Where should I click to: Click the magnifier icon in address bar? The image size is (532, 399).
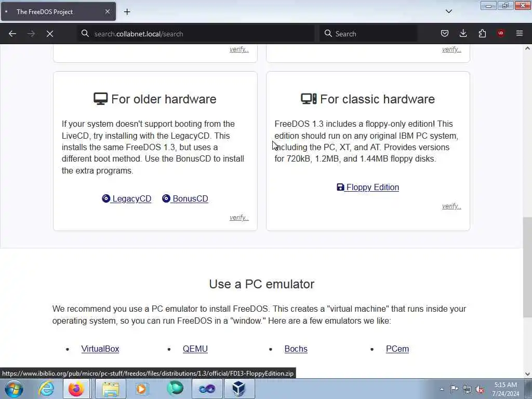pos(85,33)
